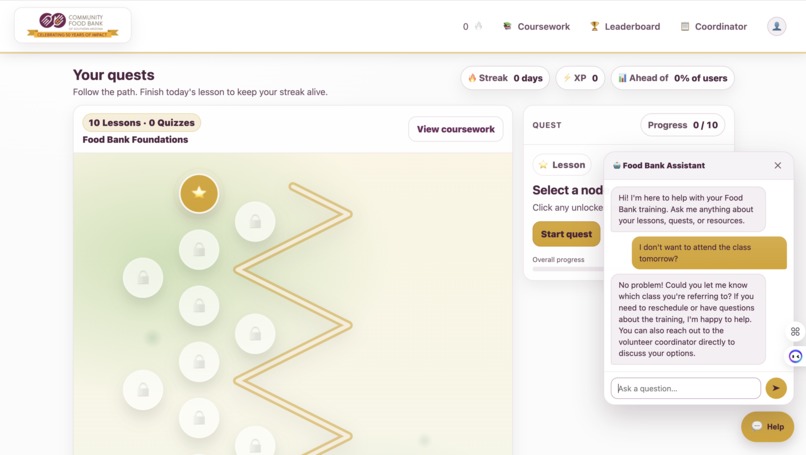Screen dimensions: 806x455
Task: Click the Community Food Bank logo
Action: coord(72,25)
